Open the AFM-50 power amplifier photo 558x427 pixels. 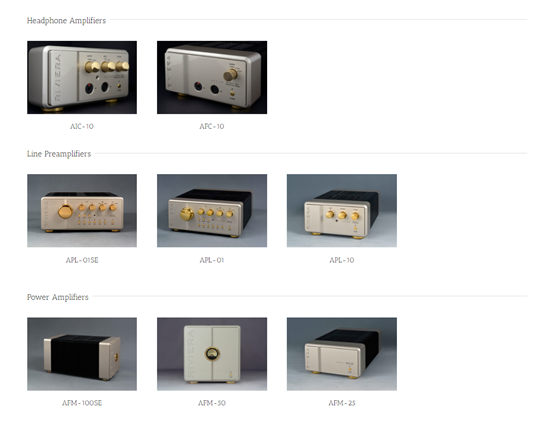pyautogui.click(x=212, y=354)
